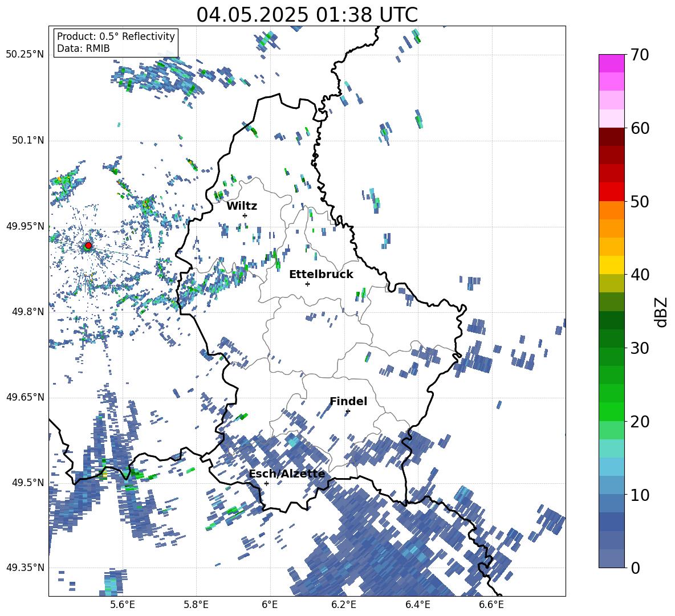Image resolution: width=675 pixels, height=616 pixels.
Task: Click the 50 colorbar tick label
Action: [x=639, y=202]
